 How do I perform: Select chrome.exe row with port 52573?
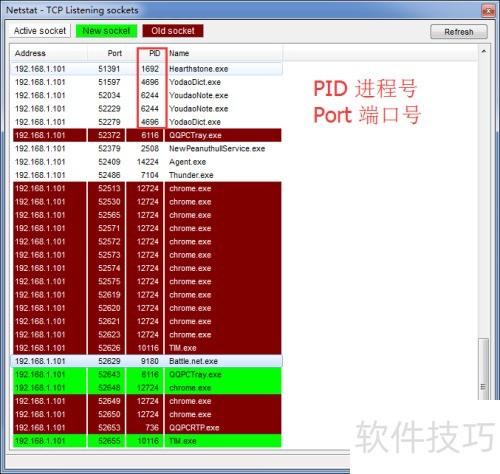[147, 255]
